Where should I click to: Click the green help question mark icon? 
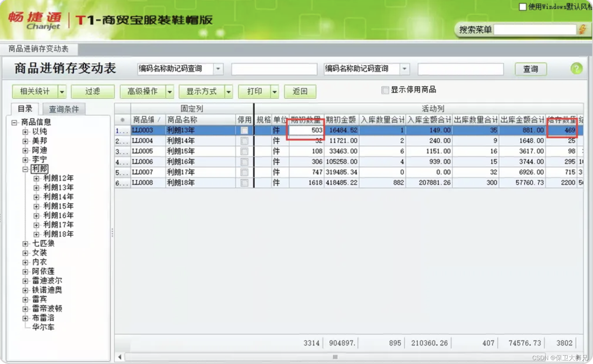576,69
